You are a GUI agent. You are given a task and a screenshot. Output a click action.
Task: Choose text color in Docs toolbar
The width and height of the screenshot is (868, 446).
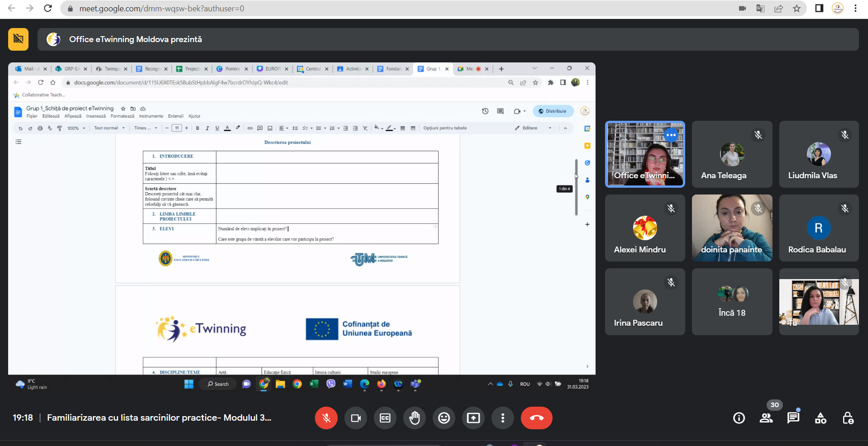[227, 128]
